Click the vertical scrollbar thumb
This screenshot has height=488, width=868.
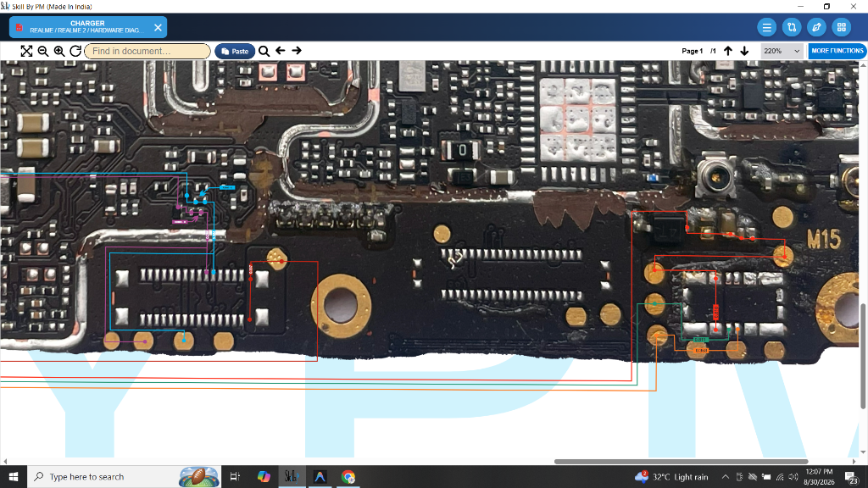coord(864,356)
